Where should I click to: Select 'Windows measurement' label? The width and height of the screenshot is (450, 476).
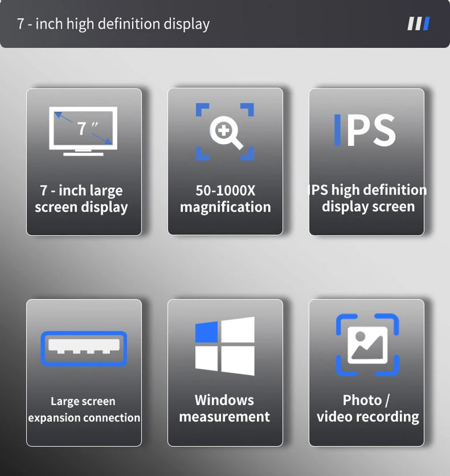[224, 408]
